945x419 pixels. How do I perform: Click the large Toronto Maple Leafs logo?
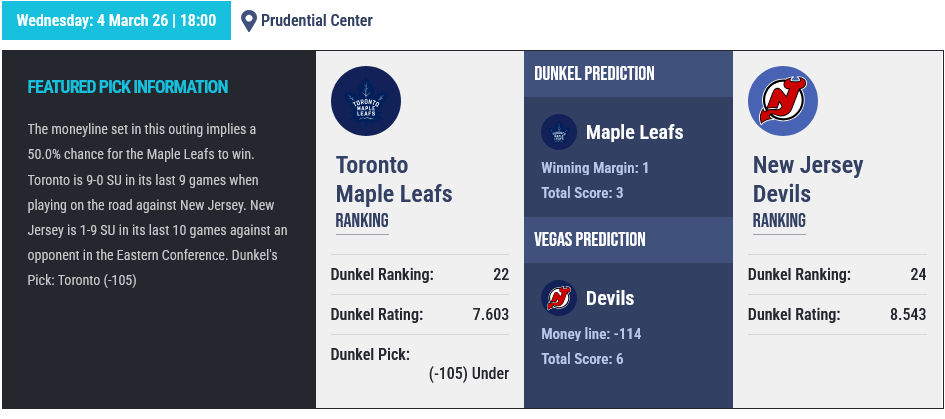[366, 102]
